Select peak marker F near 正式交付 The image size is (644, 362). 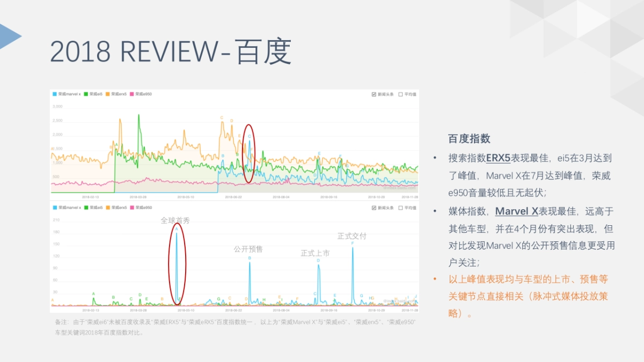(352, 244)
